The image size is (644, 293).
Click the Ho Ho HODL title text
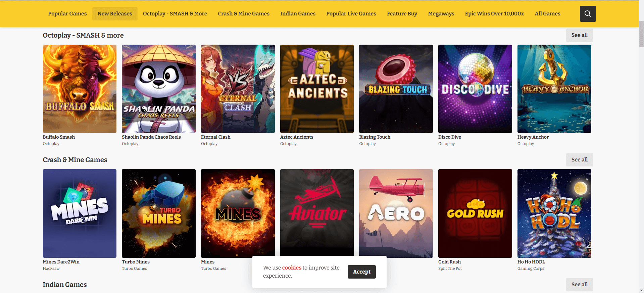pos(531,262)
